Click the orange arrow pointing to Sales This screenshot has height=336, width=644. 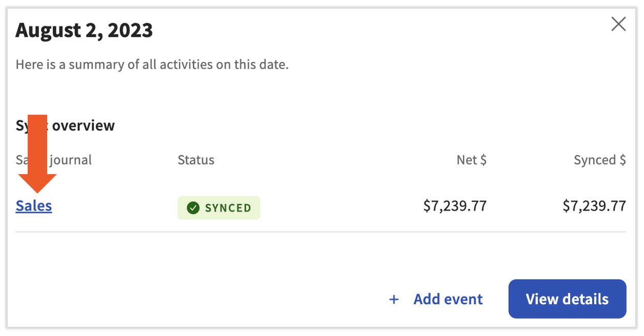(37, 154)
